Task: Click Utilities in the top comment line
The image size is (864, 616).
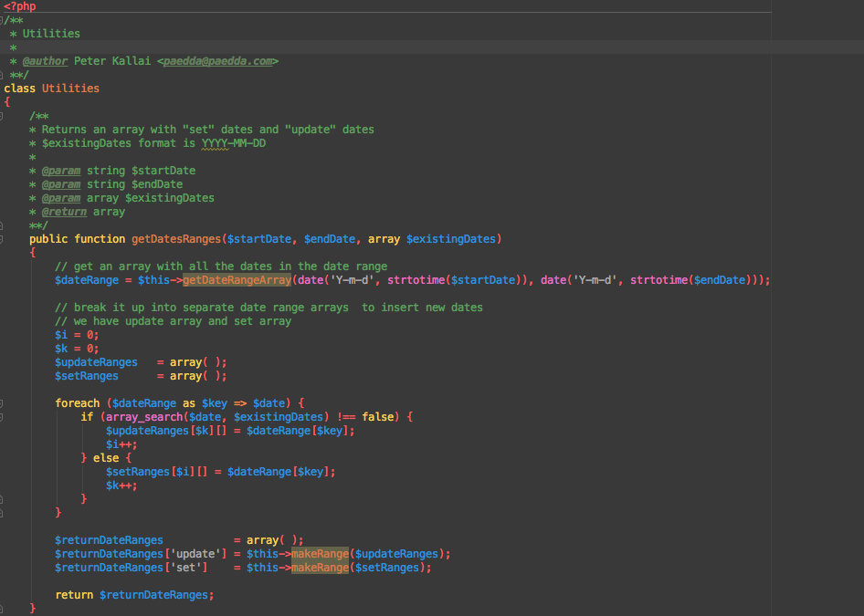Action: (51, 34)
